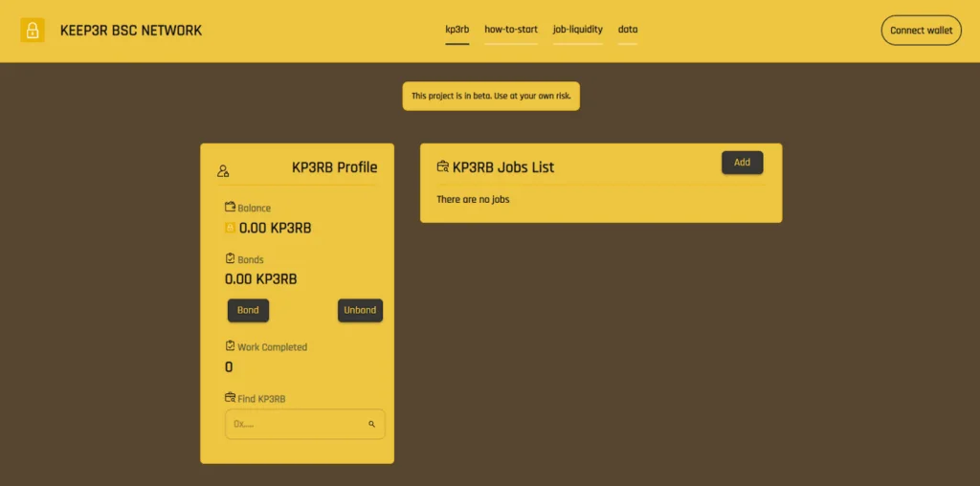Viewport: 980px width, 486px height.
Task: Focus the Find KP3RB address input field
Action: [x=297, y=424]
